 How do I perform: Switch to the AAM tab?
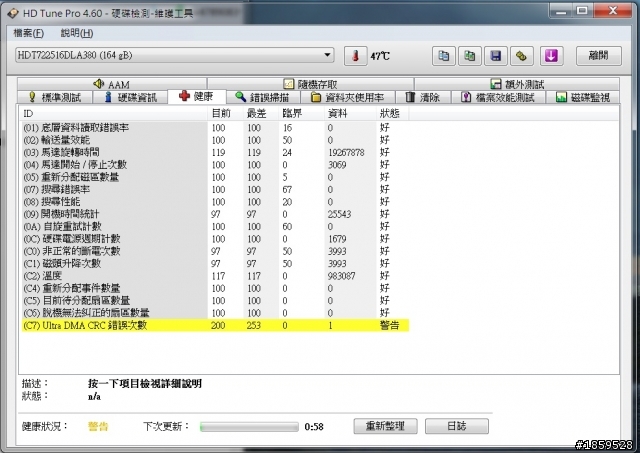[x=112, y=84]
